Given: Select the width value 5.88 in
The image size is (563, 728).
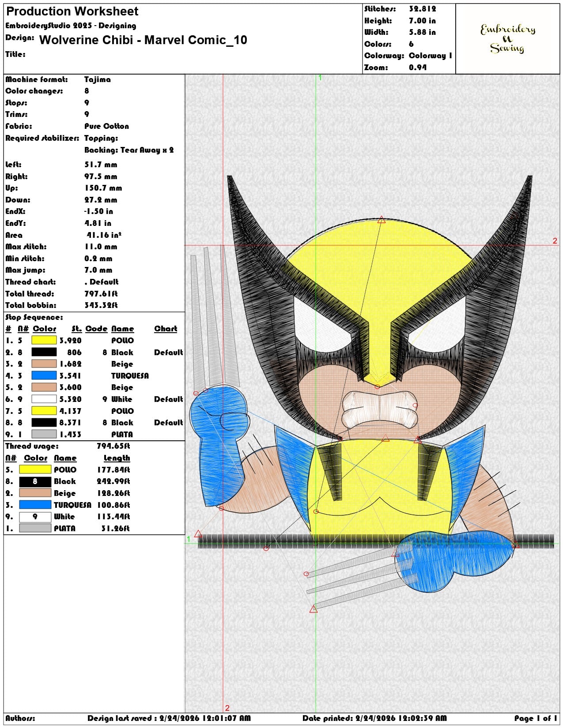Looking at the screenshot, I should [422, 32].
